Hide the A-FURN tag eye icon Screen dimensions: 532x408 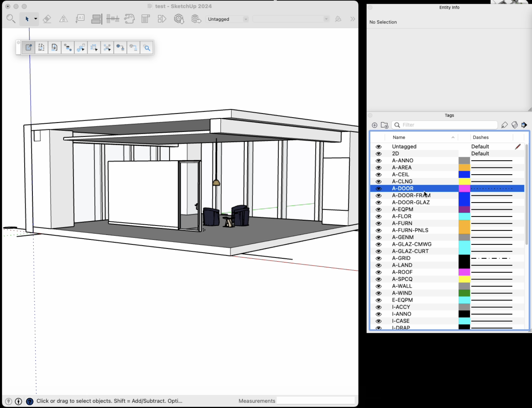pos(378,224)
